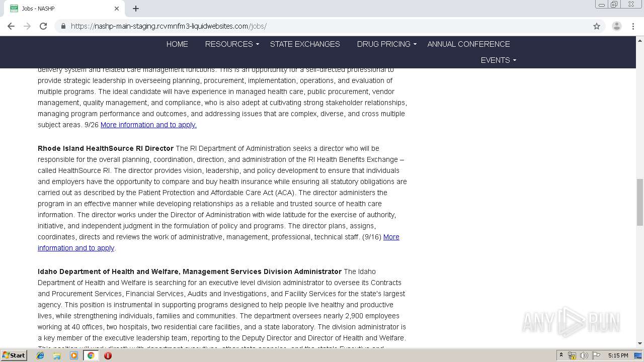Go to STATE EXCHANGES page
This screenshot has width=644, height=362.
pos(305,44)
